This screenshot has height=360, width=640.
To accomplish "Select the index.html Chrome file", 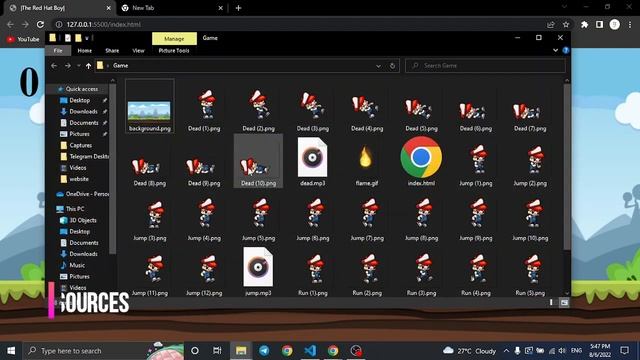I will pyautogui.click(x=421, y=157).
